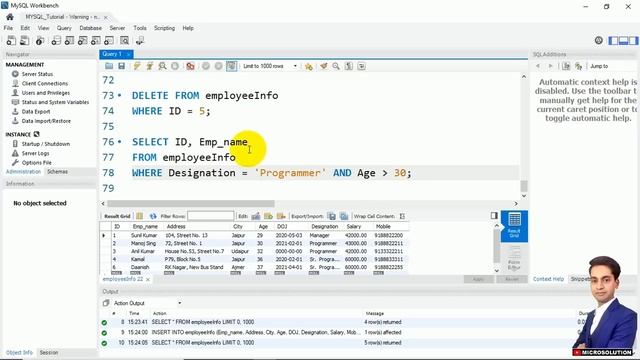Toggle the auto-commit mode button
The image size is (640, 360).
231,66
